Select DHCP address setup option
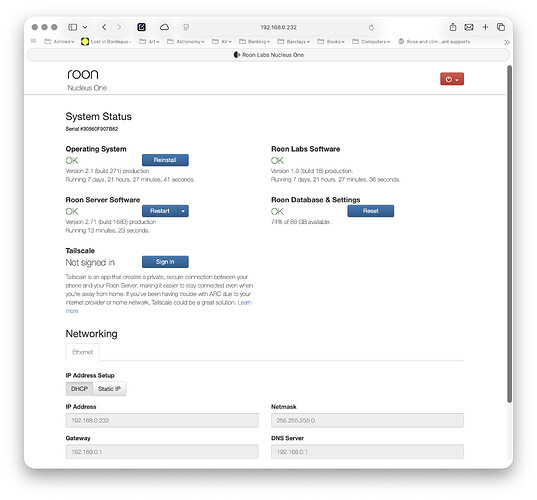This screenshot has width=537, height=500. click(x=79, y=389)
